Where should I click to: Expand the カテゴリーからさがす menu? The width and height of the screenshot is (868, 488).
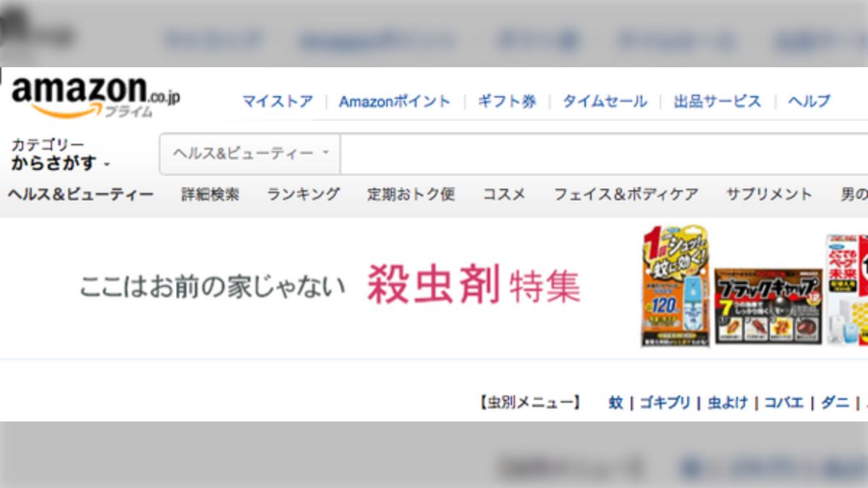pos(61,155)
